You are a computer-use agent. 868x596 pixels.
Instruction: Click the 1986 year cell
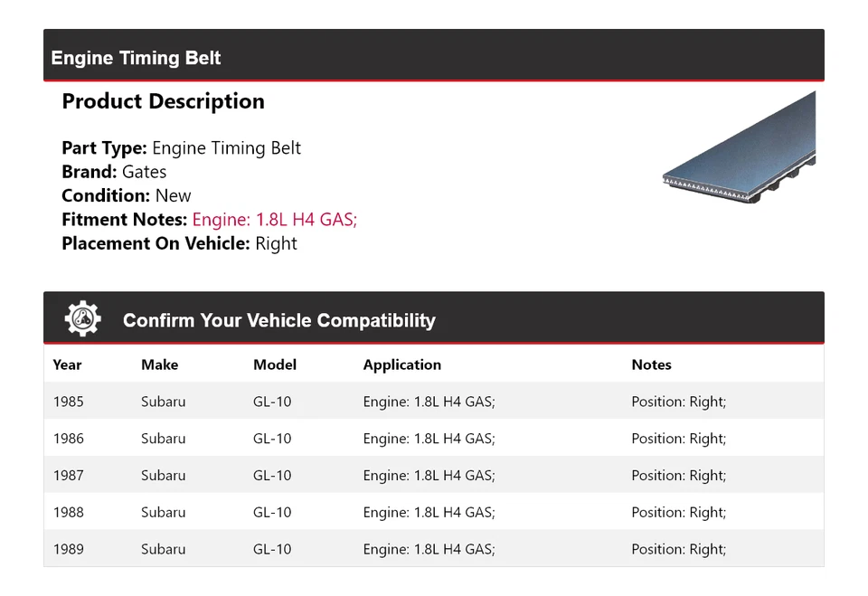(68, 439)
